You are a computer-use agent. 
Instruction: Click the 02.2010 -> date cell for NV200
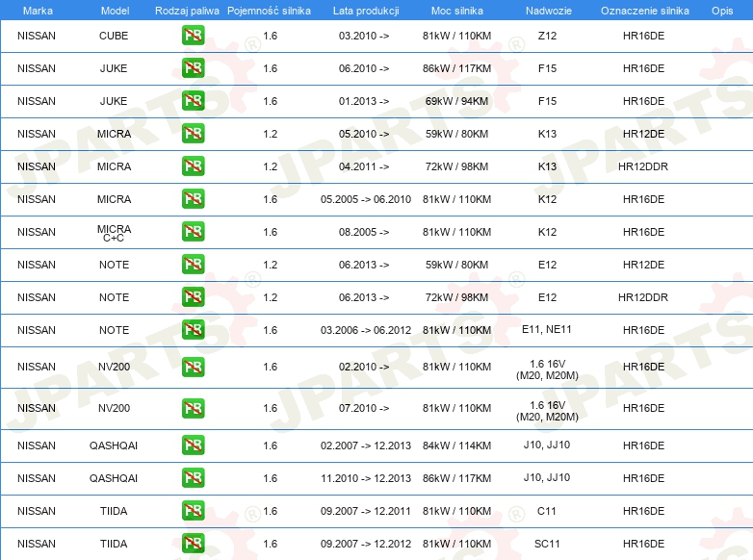click(x=364, y=367)
